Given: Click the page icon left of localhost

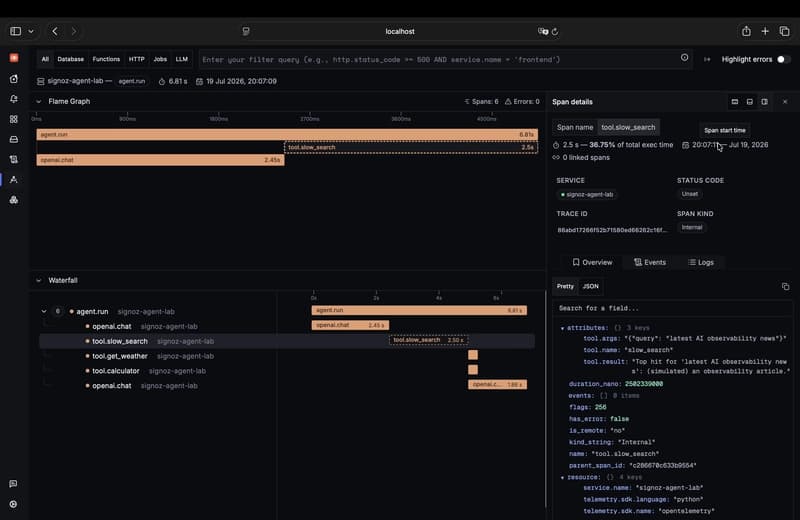Looking at the screenshot, I should coord(246,31).
